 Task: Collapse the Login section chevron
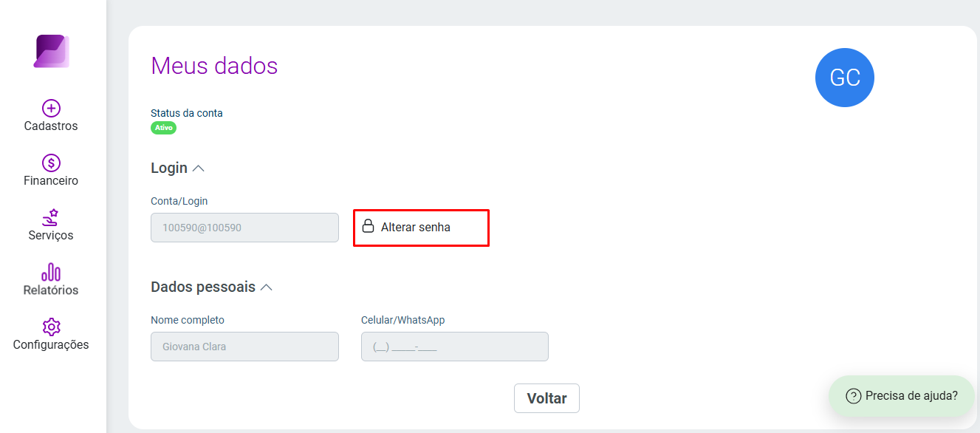pyautogui.click(x=198, y=168)
